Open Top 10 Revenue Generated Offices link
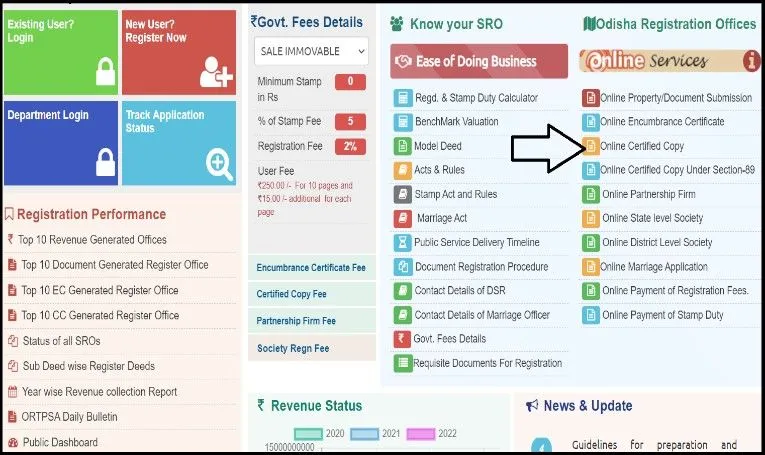 click(x=92, y=240)
